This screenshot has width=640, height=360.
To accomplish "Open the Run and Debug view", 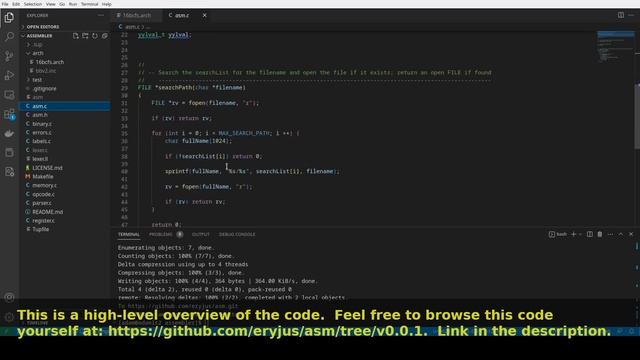I will (9, 75).
